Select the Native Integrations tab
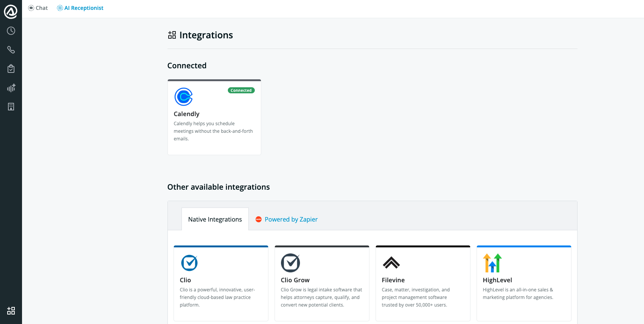This screenshot has width=644, height=324. [x=215, y=219]
